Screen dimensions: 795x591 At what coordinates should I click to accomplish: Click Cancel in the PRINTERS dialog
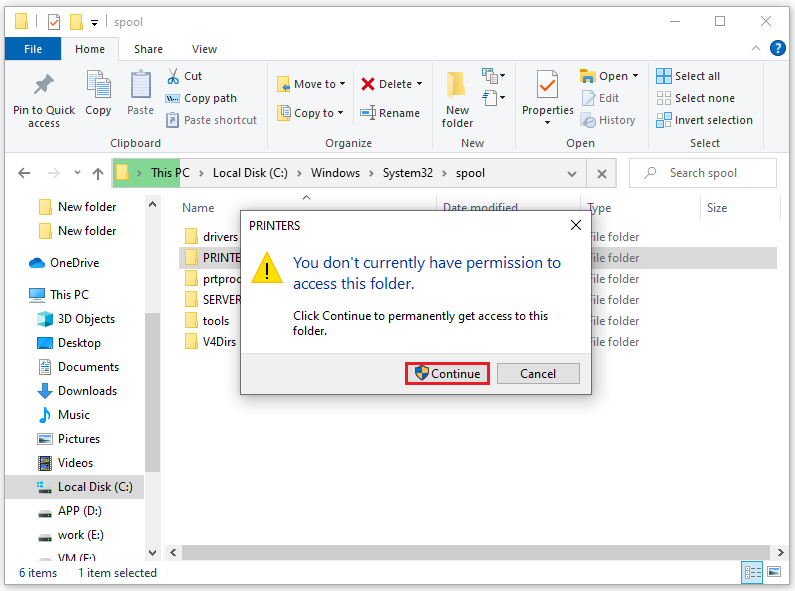(538, 374)
